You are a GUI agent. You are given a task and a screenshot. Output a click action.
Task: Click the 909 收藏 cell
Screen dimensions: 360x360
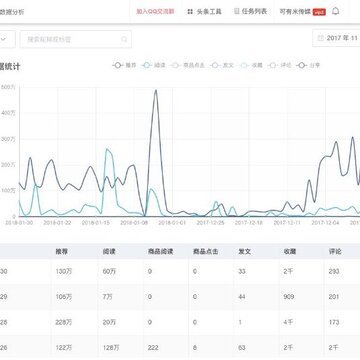289,297
